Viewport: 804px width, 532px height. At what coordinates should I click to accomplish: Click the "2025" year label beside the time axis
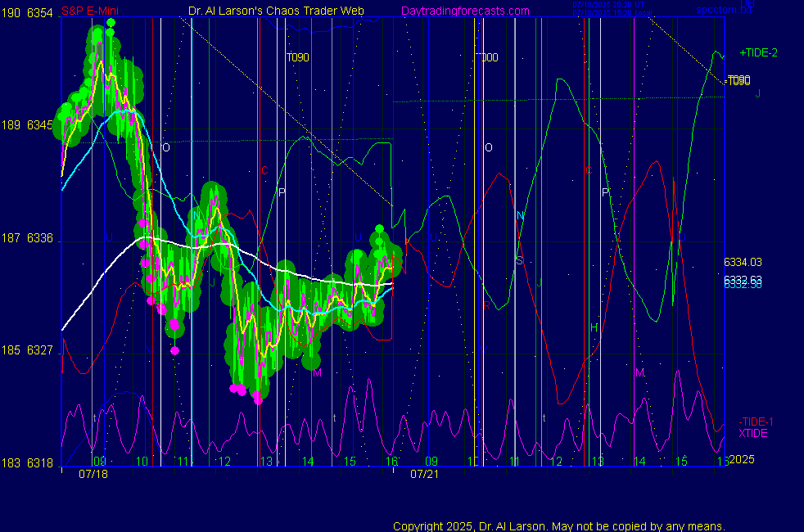click(x=742, y=459)
